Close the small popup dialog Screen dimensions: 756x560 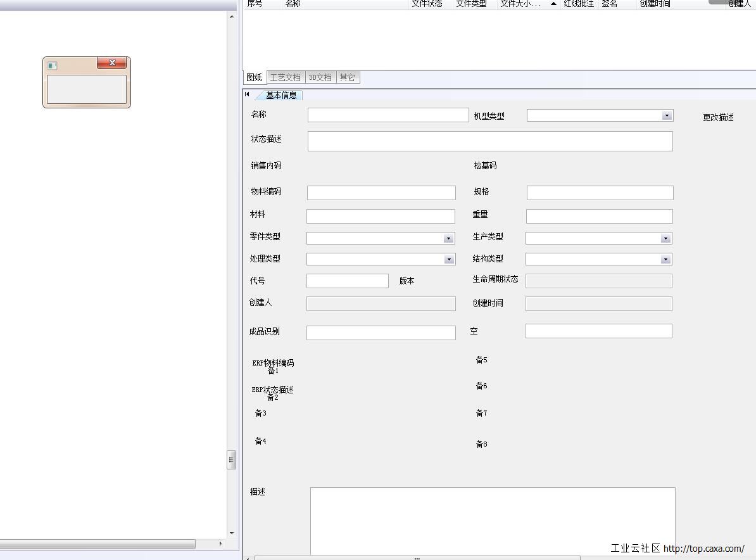click(x=112, y=63)
